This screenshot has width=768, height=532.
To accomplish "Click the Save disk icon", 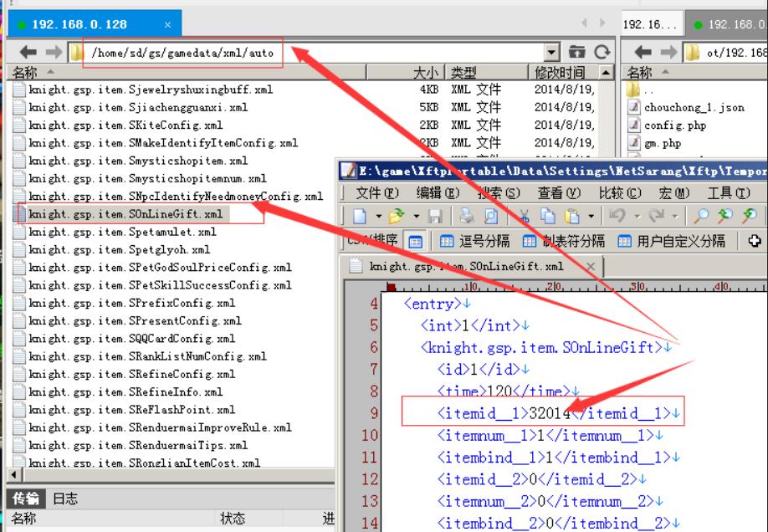I will [436, 217].
